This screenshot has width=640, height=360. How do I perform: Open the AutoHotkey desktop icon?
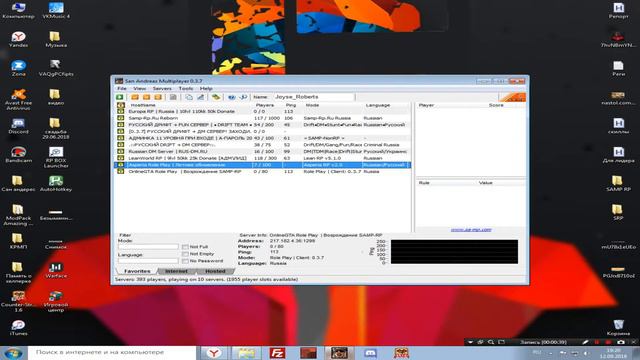[x=56, y=183]
